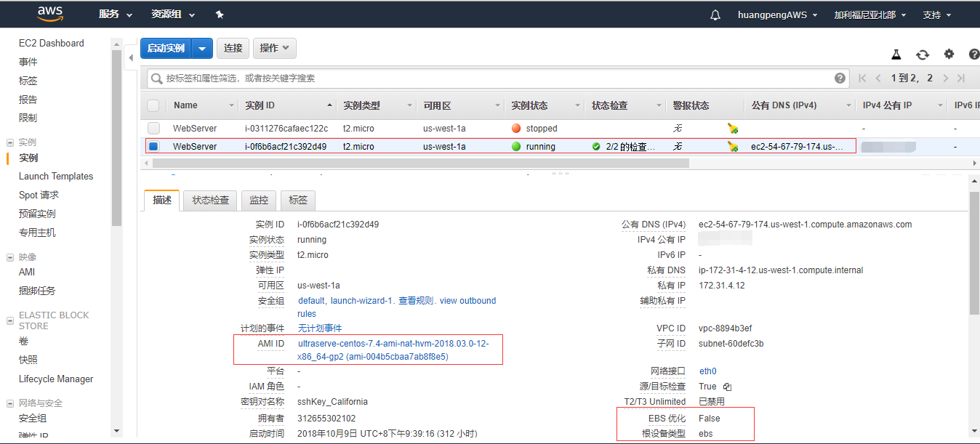Open the 加利福尼亚北部 region dropdown

[869, 15]
